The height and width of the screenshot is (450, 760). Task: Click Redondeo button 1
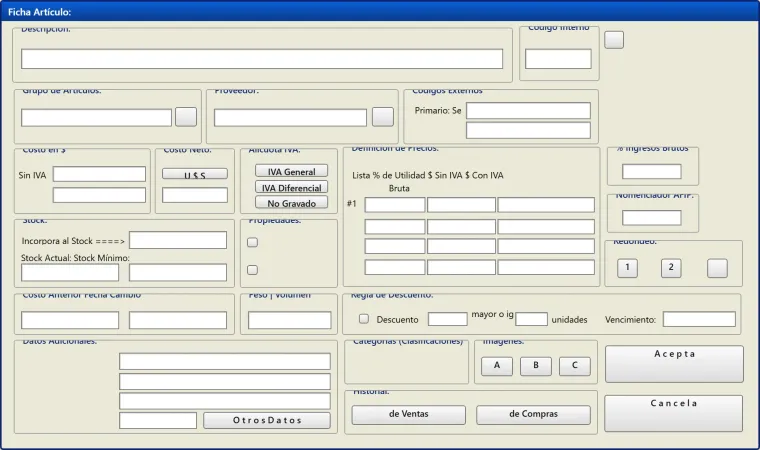click(x=627, y=268)
